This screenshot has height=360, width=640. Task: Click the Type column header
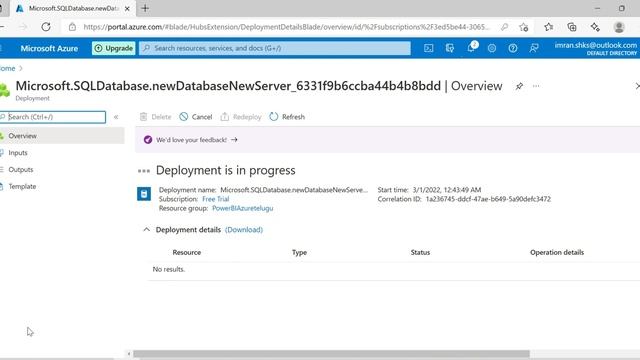pyautogui.click(x=299, y=252)
